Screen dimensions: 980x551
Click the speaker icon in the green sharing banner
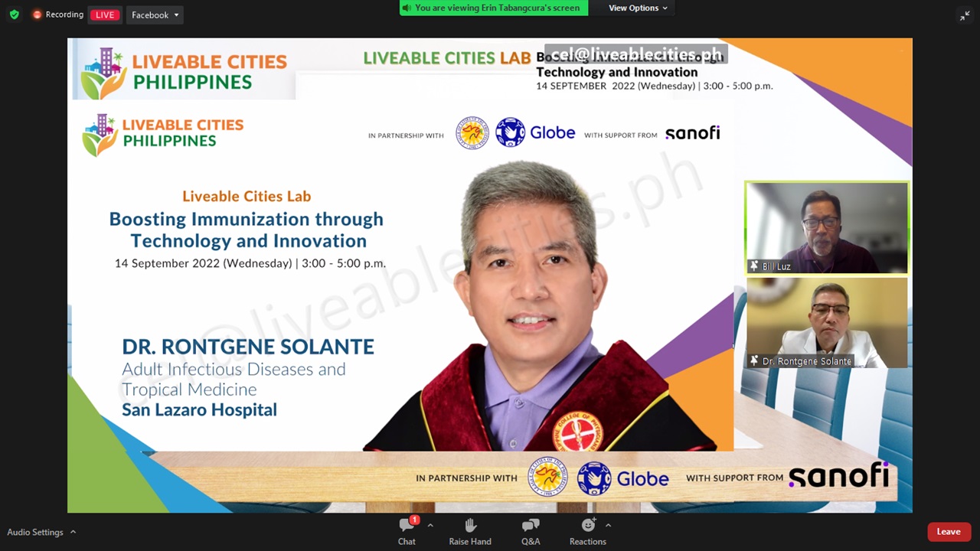point(407,8)
